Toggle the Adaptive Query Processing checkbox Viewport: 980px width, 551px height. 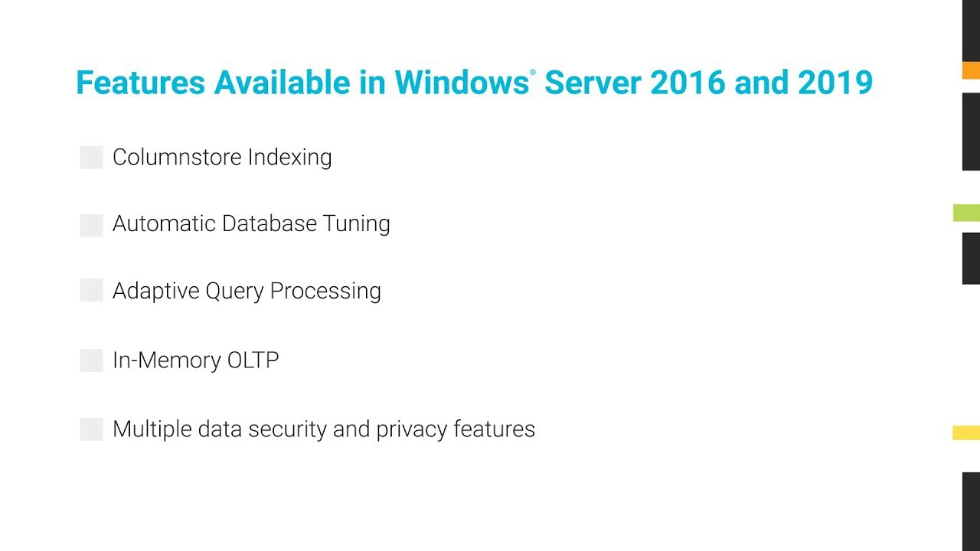tap(91, 291)
